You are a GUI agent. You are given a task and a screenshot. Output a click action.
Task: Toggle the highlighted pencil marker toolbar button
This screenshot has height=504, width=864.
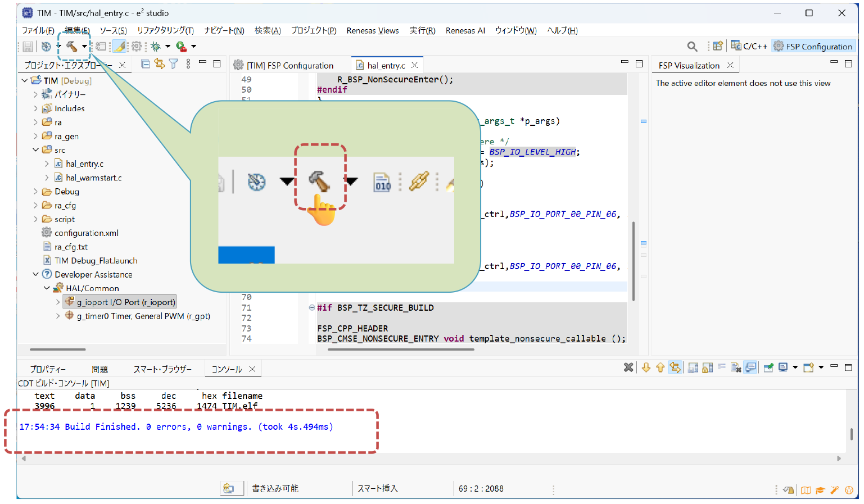click(x=120, y=47)
